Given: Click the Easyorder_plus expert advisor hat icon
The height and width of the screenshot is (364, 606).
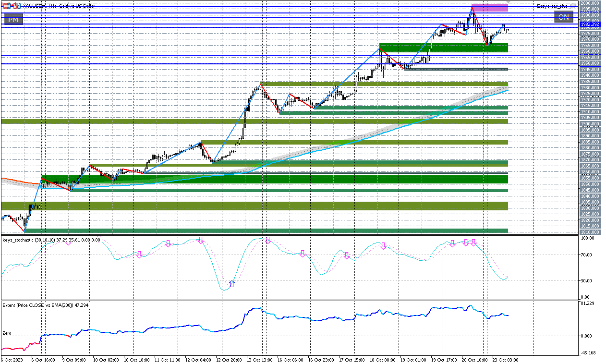Looking at the screenshot, I should click(x=573, y=6).
